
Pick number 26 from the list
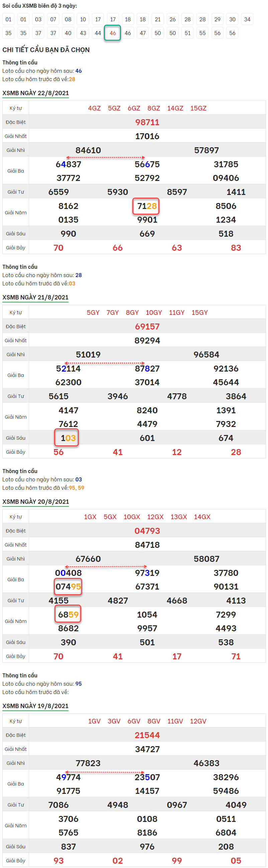(173, 19)
